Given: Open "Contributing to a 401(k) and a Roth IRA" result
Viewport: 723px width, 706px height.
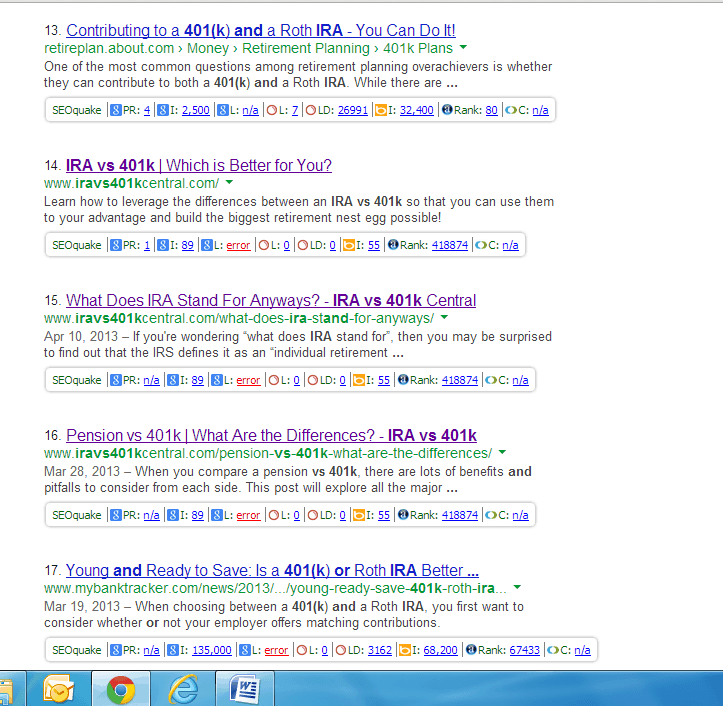Looking at the screenshot, I should tap(260, 30).
